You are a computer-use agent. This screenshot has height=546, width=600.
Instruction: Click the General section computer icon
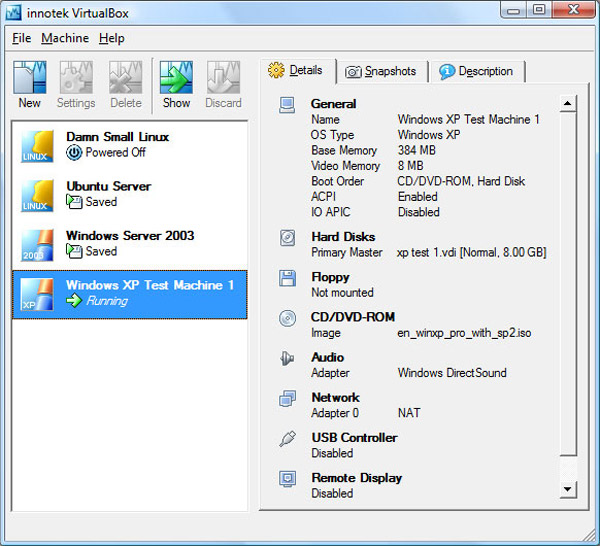coord(287,105)
